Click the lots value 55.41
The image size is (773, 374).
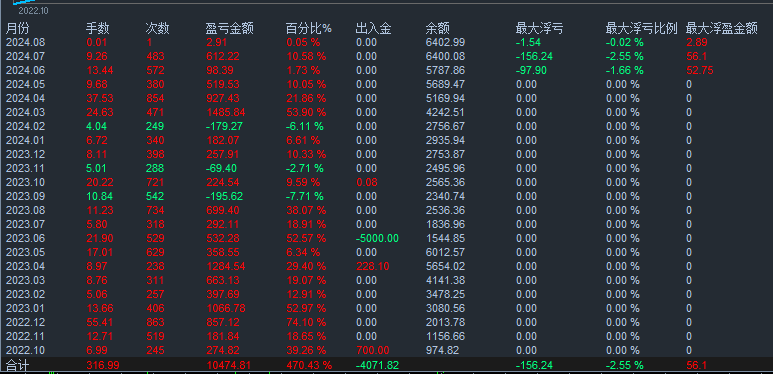click(100, 323)
